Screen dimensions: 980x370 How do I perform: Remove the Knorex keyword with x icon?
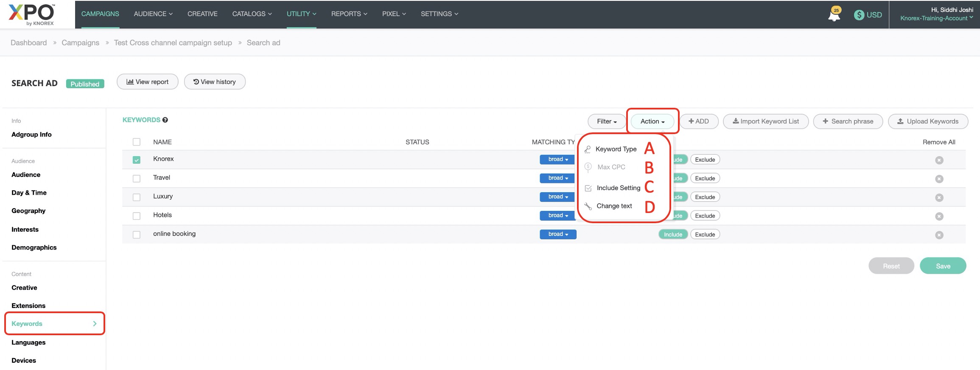939,160
